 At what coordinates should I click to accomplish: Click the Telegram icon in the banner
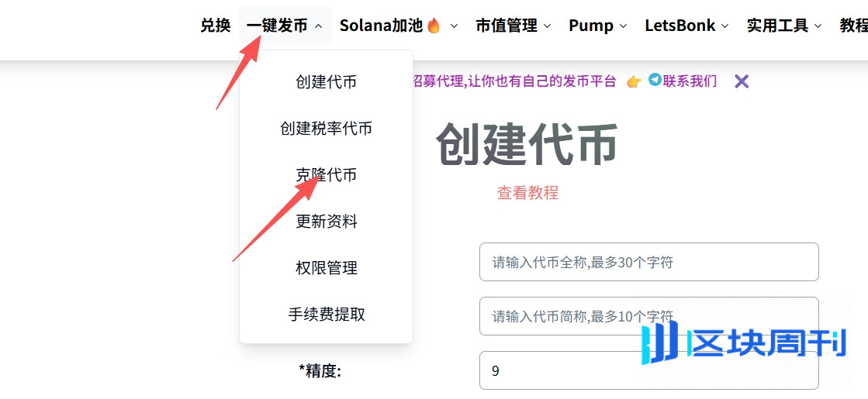(x=655, y=80)
